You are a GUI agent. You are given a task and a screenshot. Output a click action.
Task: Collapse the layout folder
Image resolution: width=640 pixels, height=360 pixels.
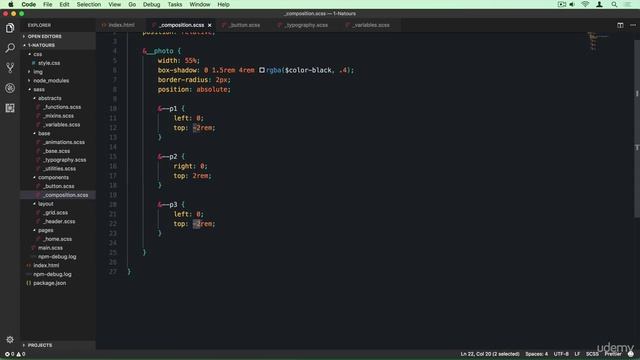click(x=58, y=204)
